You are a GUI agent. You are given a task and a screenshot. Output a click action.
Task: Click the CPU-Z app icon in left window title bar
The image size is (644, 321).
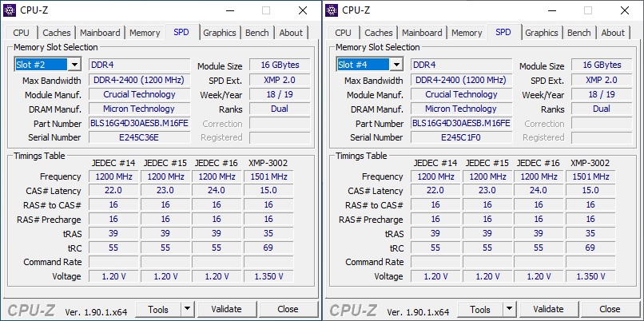click(10, 10)
